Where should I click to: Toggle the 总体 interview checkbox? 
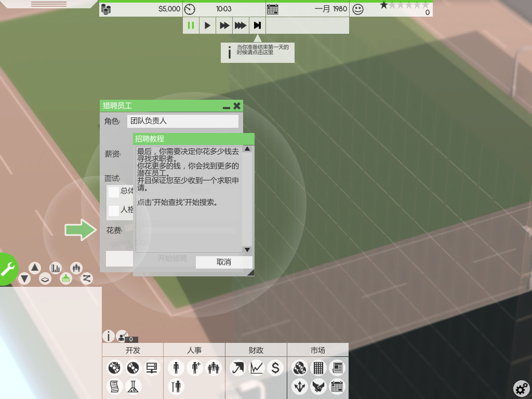coord(113,192)
